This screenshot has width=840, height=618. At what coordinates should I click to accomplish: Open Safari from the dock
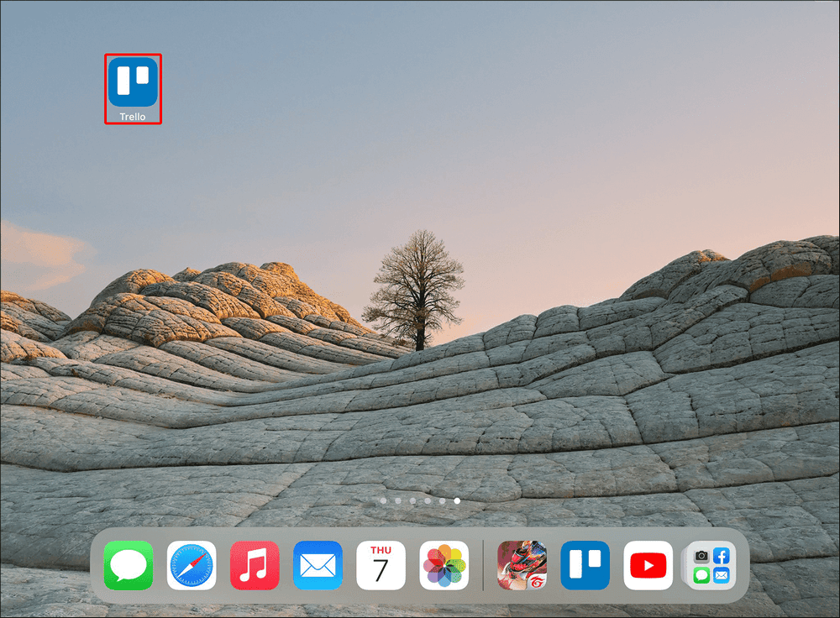[x=191, y=564]
